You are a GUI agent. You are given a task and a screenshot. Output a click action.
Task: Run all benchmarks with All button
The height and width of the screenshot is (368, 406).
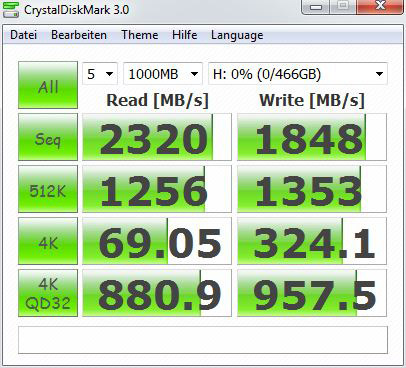pos(48,85)
